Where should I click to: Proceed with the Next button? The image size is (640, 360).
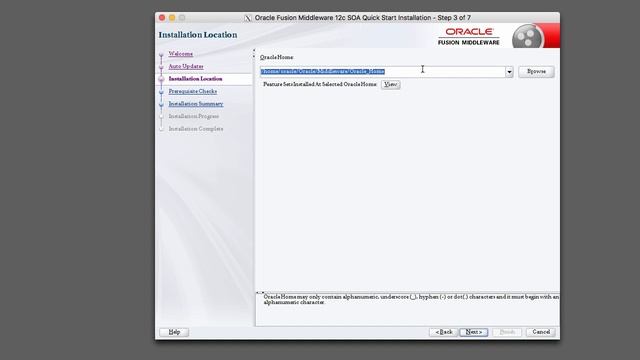click(x=473, y=332)
